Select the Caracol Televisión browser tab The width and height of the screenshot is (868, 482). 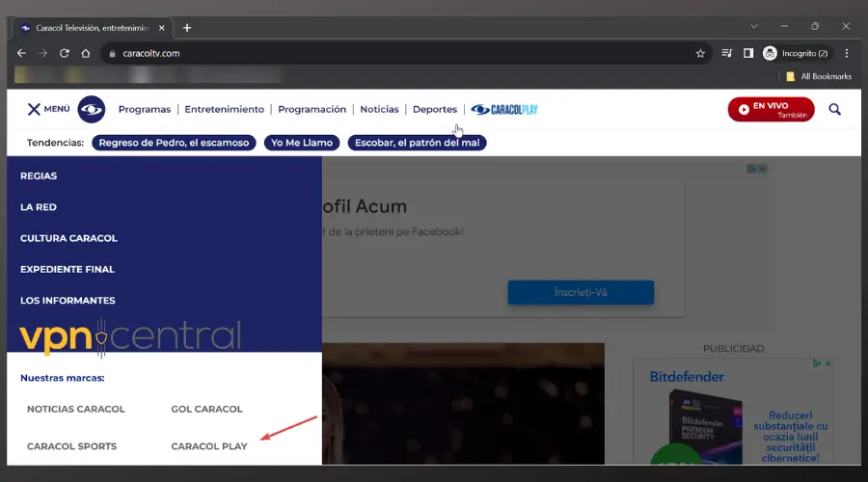coord(93,28)
